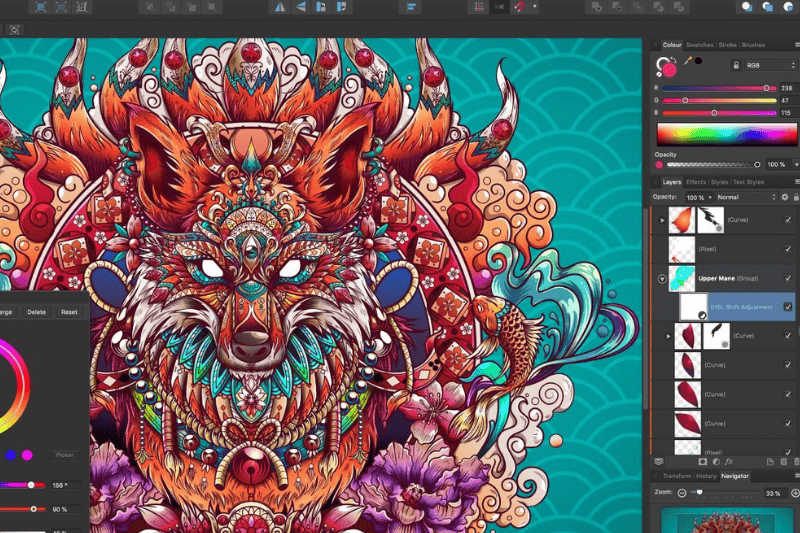Toggle visibility of the top orange Curve layer
The width and height of the screenshot is (800, 533).
[x=788, y=220]
